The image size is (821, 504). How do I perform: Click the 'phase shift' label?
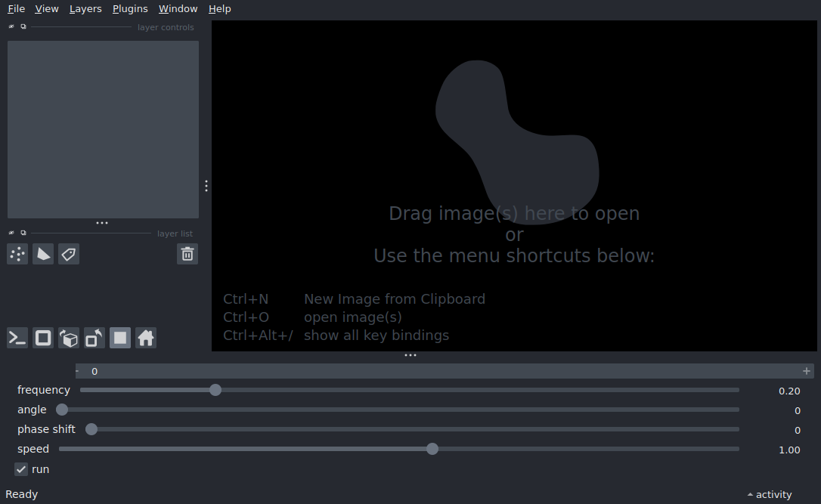(x=46, y=429)
